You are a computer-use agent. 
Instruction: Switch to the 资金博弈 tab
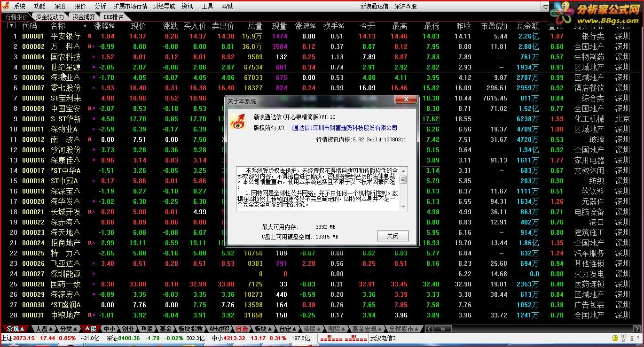(83, 17)
